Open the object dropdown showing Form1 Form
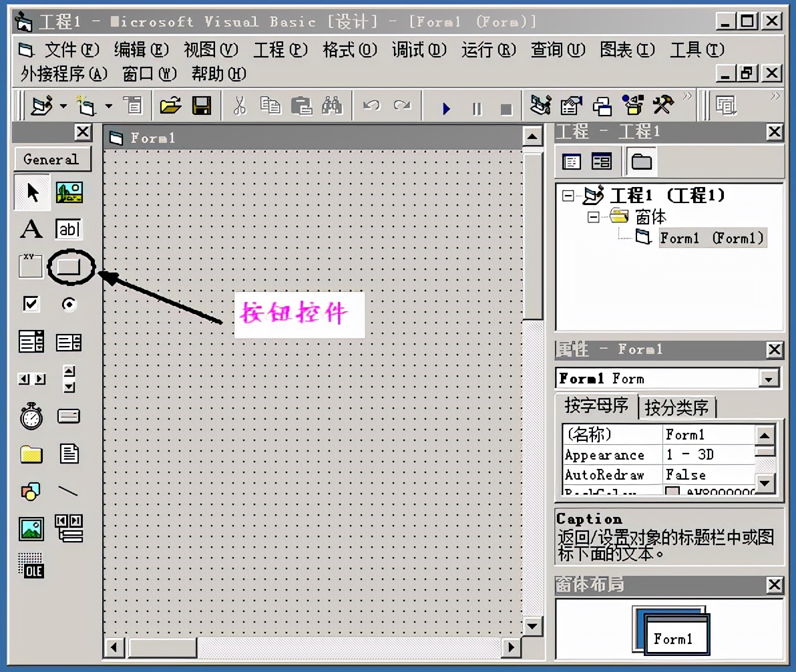Screen dimensions: 796x672 [x=771, y=378]
